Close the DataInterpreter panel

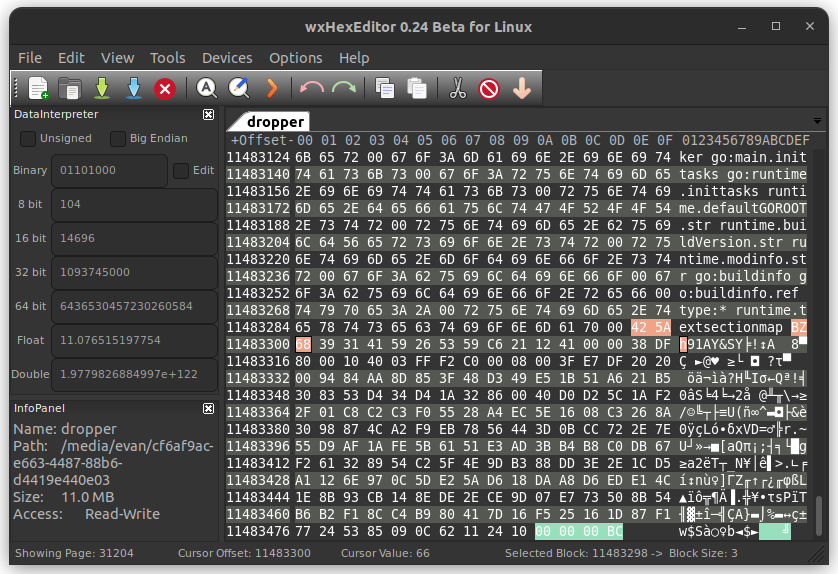click(208, 114)
